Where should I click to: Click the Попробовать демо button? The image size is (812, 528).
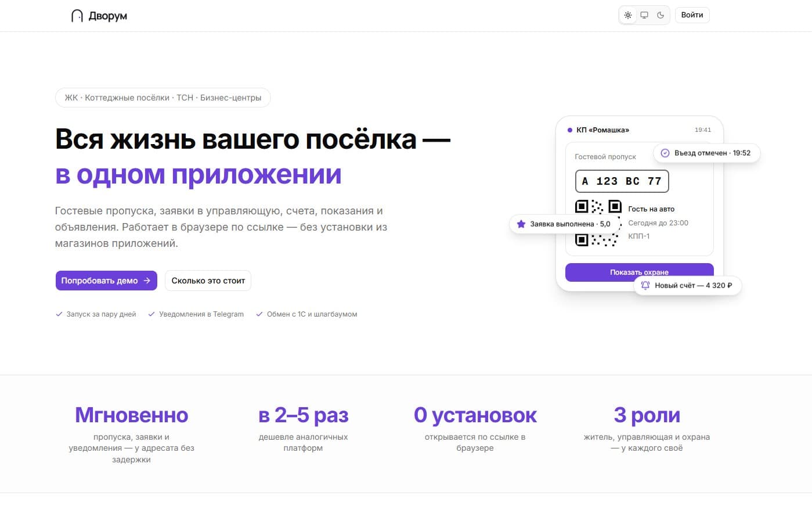click(106, 281)
